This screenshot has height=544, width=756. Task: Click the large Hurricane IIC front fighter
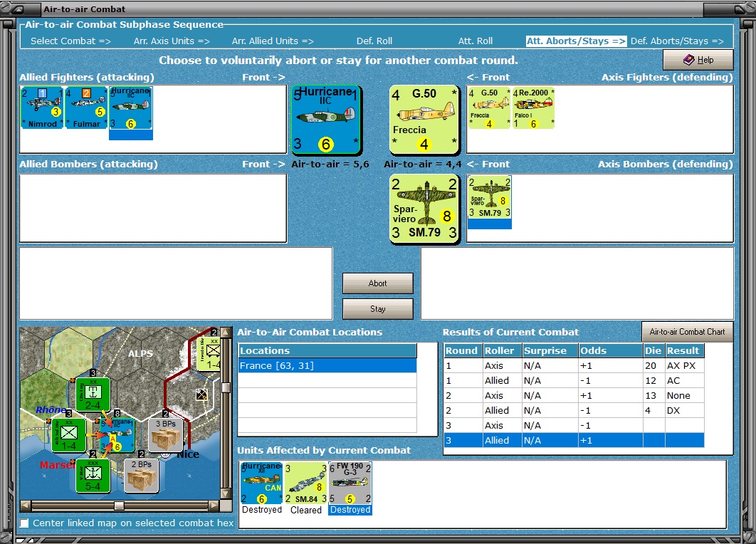(x=327, y=120)
